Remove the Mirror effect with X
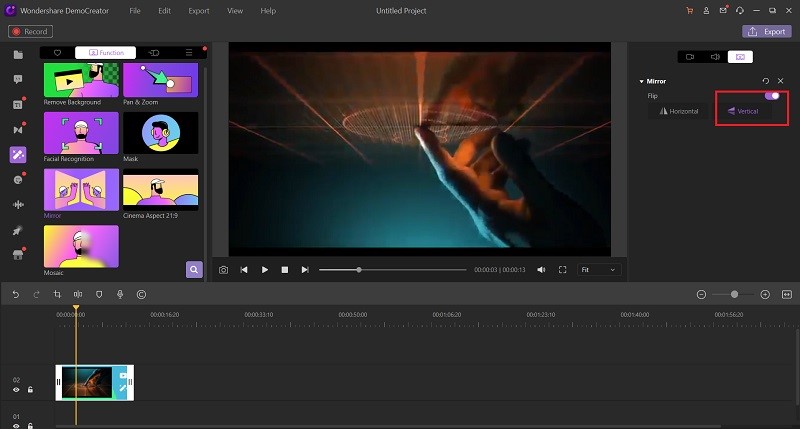Image resolution: width=800 pixels, height=429 pixels. tap(781, 81)
